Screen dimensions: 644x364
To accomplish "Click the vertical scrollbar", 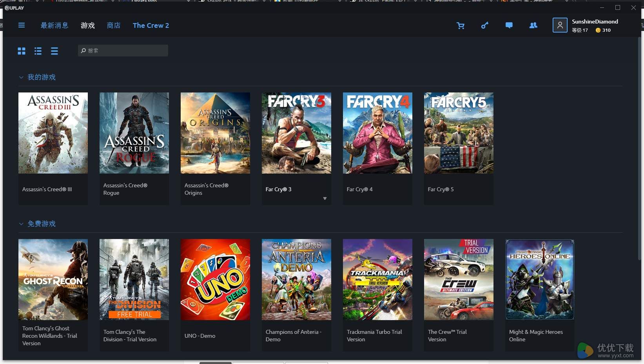I will [639, 149].
